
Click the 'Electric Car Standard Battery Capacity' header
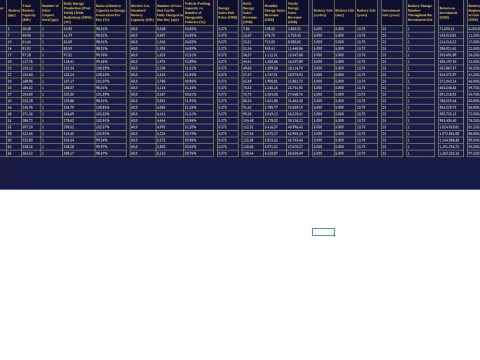pyautogui.click(x=143, y=13)
